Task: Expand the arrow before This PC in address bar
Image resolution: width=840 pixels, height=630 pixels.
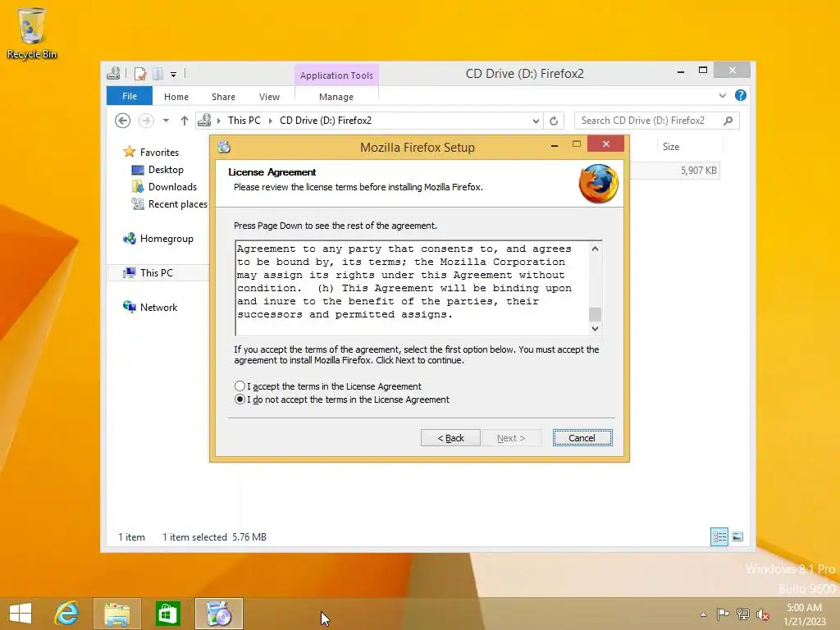Action: point(218,121)
